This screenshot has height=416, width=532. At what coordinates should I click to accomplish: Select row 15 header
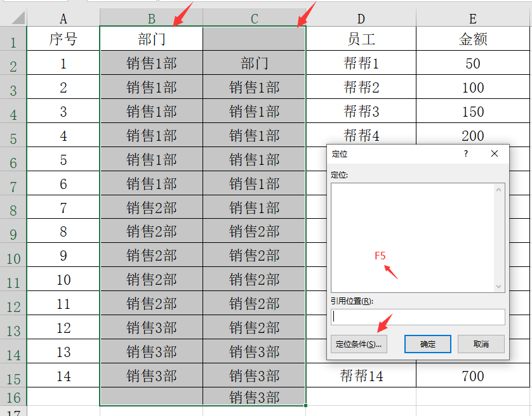point(13,375)
